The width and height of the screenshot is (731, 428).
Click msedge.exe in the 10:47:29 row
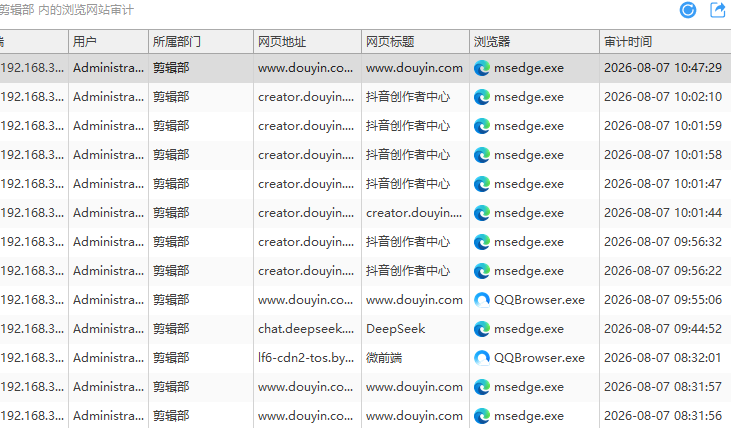[x=529, y=68]
